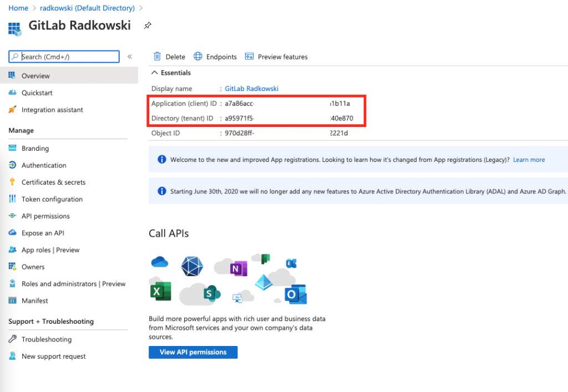Open the Overview page
The image size is (568, 392).
pos(69,75)
